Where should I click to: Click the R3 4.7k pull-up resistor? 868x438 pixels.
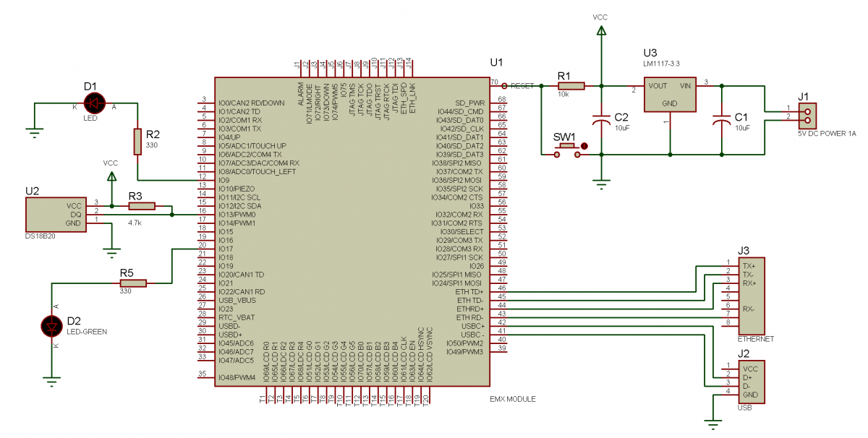pos(140,206)
